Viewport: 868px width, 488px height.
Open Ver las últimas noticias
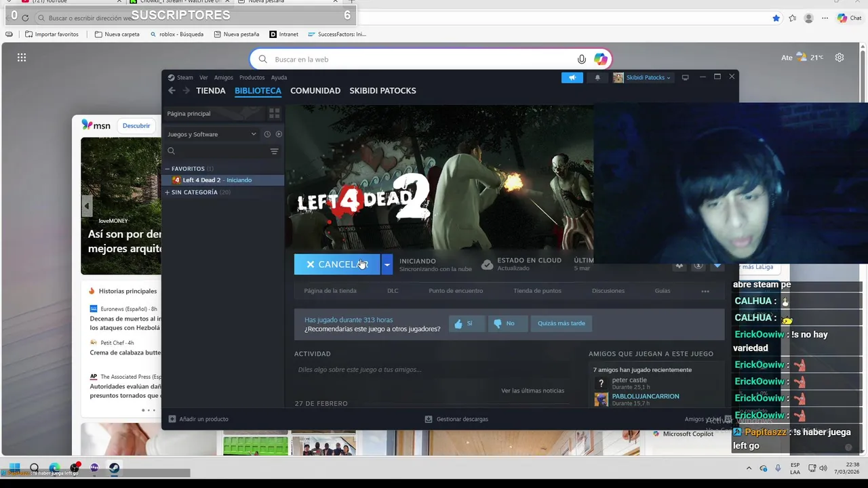[x=532, y=390]
